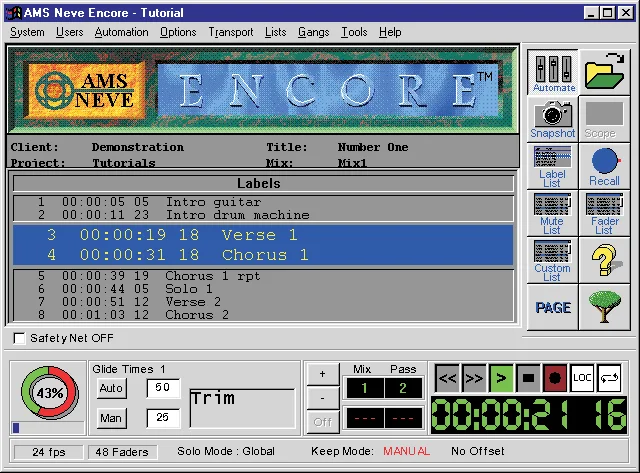The width and height of the screenshot is (640, 473).
Task: Toggle the Safety Net checkbox
Action: click(x=19, y=338)
